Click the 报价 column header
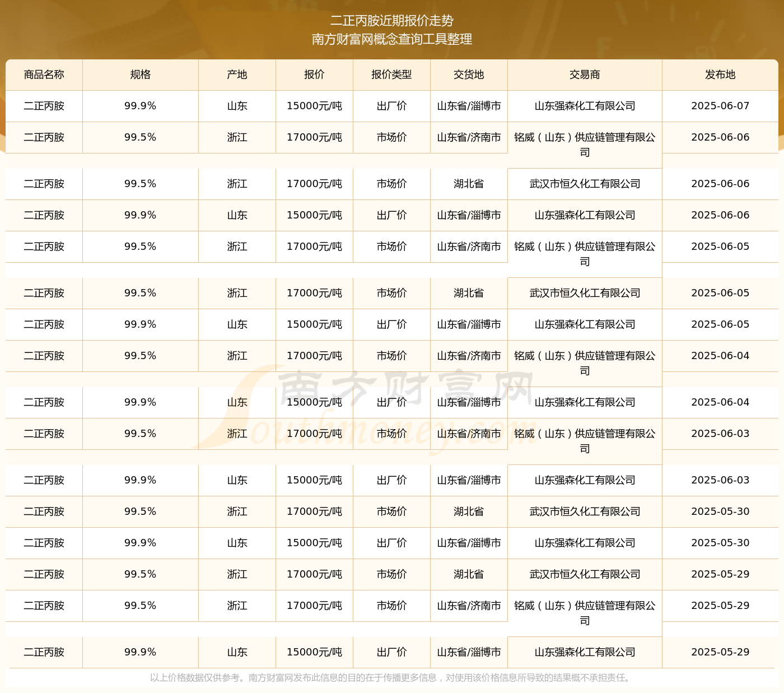Image resolution: width=784 pixels, height=693 pixels. pyautogui.click(x=314, y=75)
